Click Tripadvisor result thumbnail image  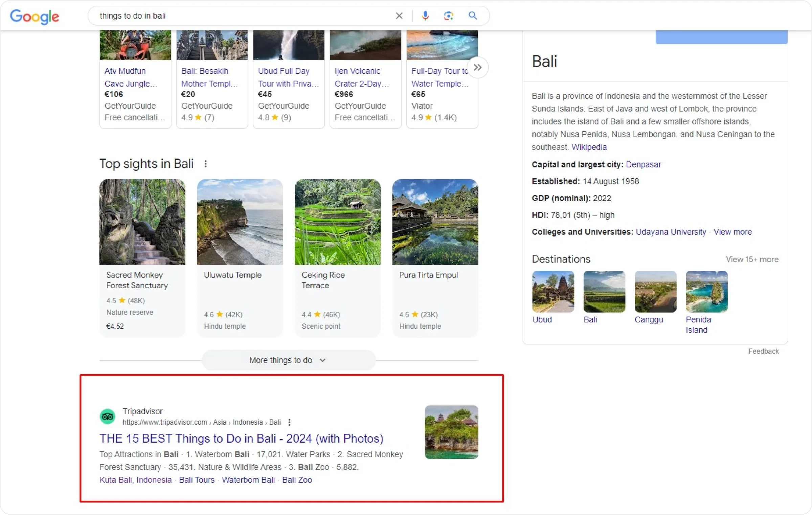[x=451, y=432]
